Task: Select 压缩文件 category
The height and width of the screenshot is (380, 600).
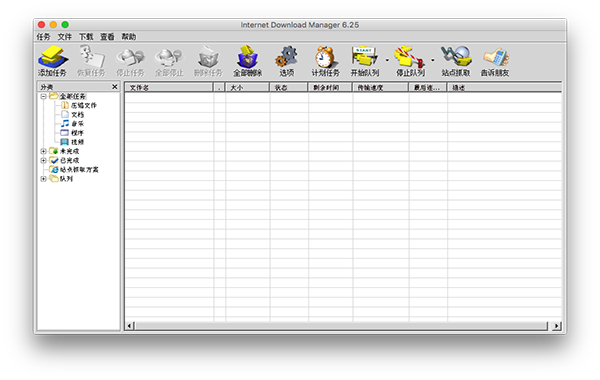Action: click(79, 105)
